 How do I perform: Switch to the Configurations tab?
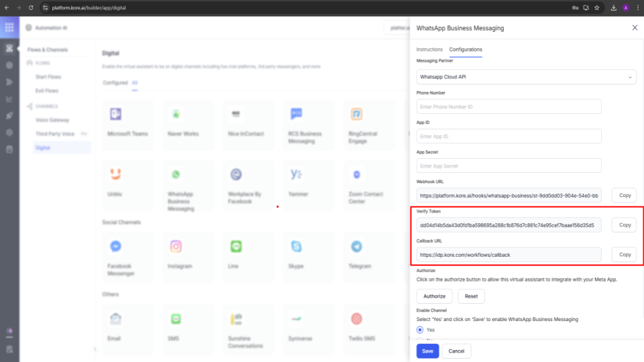466,49
